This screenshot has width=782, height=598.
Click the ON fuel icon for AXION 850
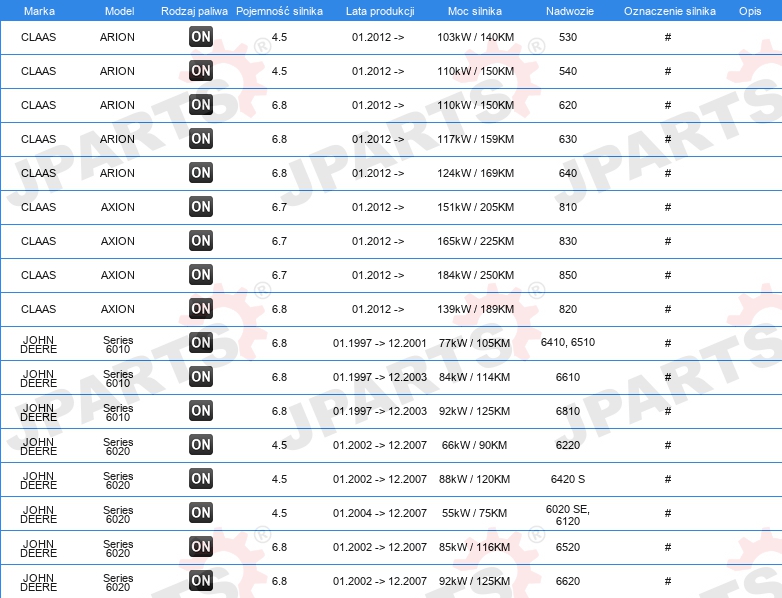201,274
